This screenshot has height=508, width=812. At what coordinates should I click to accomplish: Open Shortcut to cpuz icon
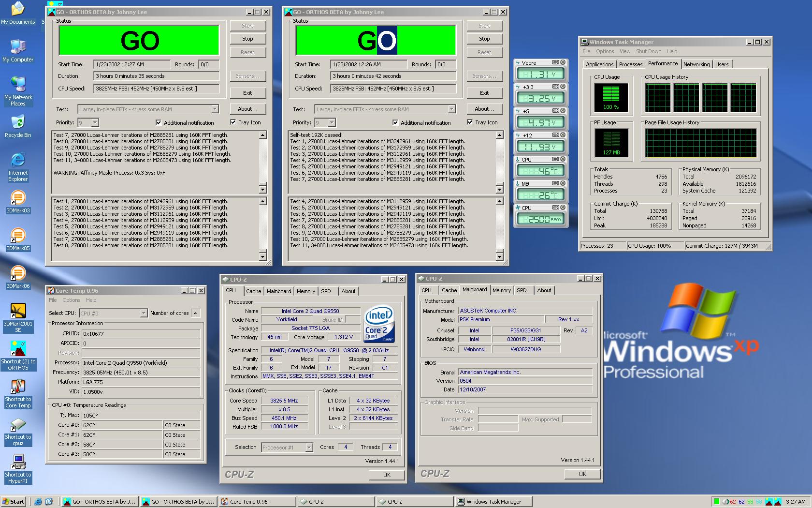tap(18, 431)
